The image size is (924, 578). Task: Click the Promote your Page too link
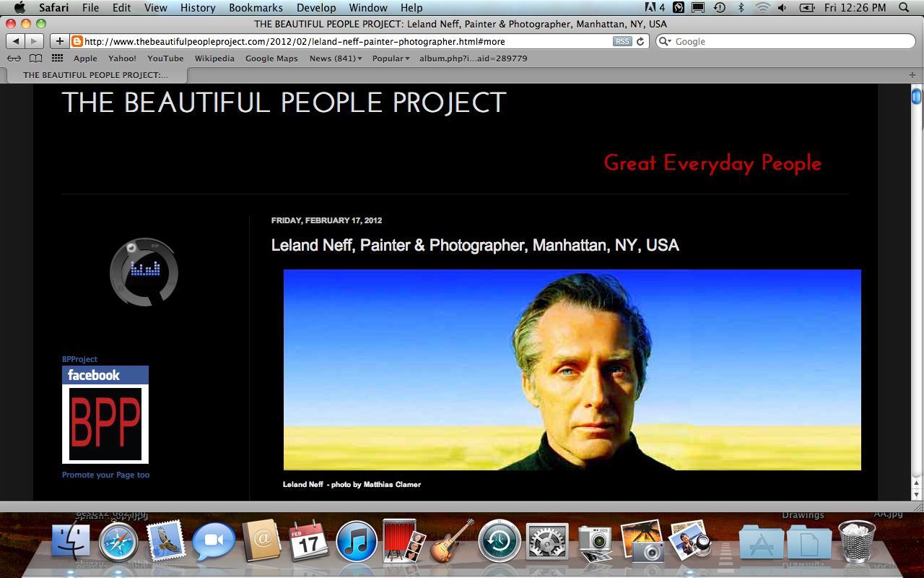point(106,475)
